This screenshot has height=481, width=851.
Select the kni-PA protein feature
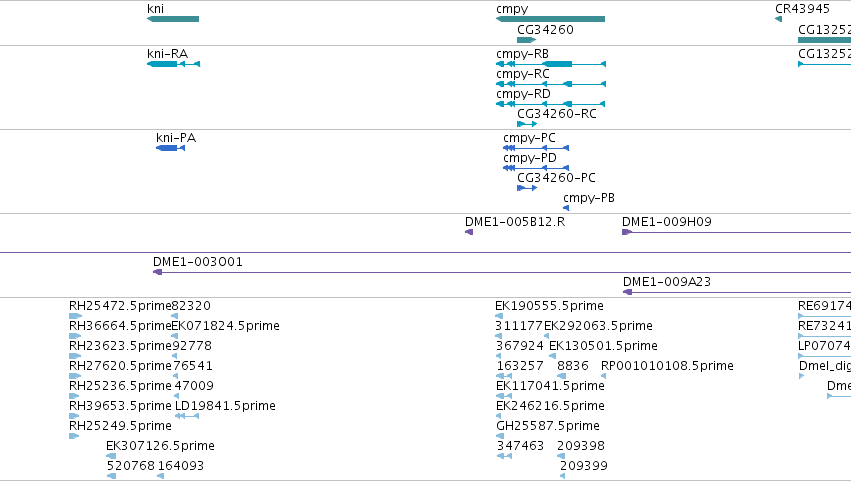point(170,148)
